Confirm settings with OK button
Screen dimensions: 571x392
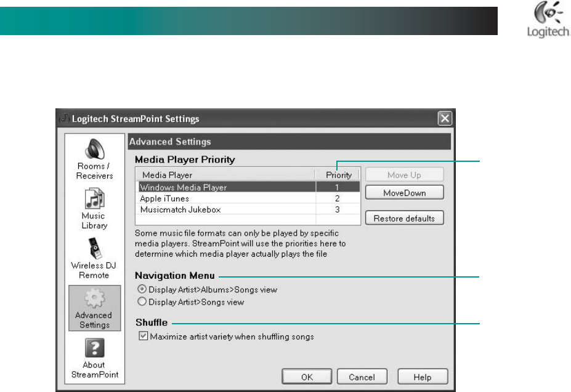coord(307,377)
